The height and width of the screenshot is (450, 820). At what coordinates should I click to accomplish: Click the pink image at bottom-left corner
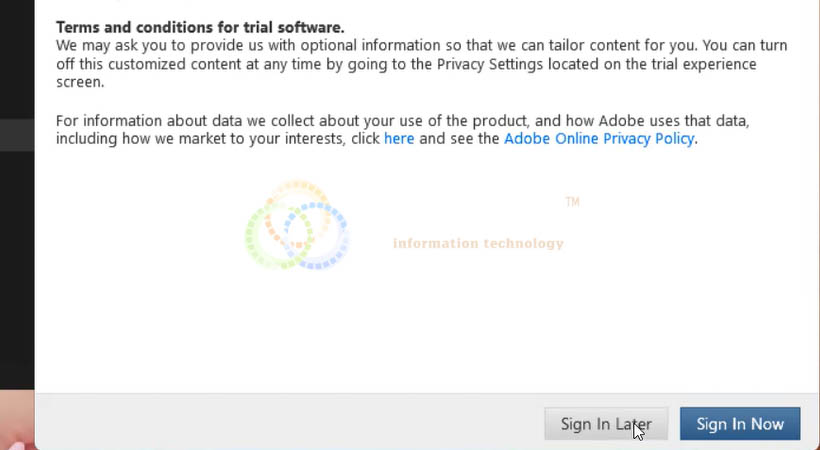pyautogui.click(x=17, y=420)
